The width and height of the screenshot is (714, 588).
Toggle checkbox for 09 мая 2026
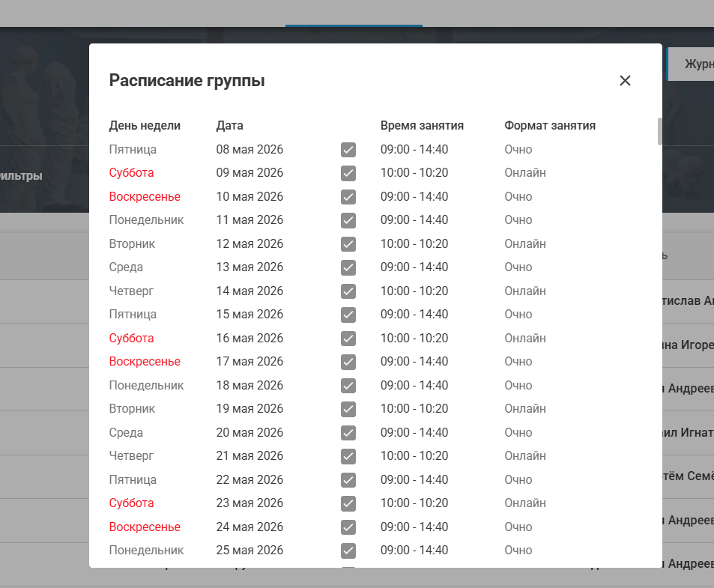[x=348, y=173]
